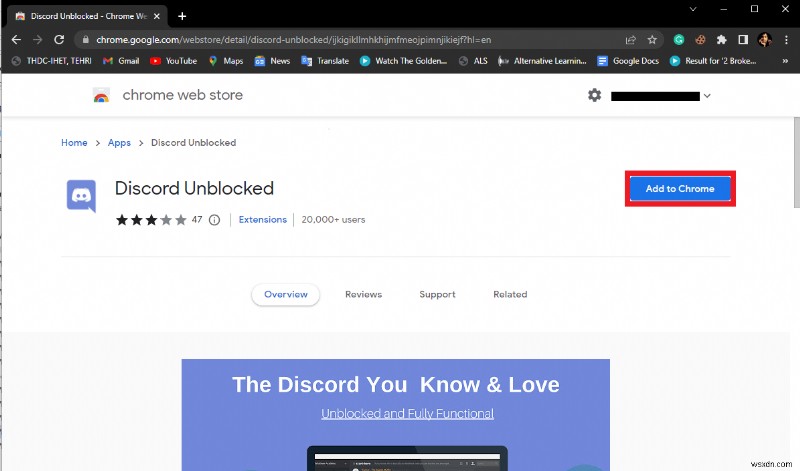Go to Home breadcrumb link
The width and height of the screenshot is (800, 471).
[x=74, y=143]
